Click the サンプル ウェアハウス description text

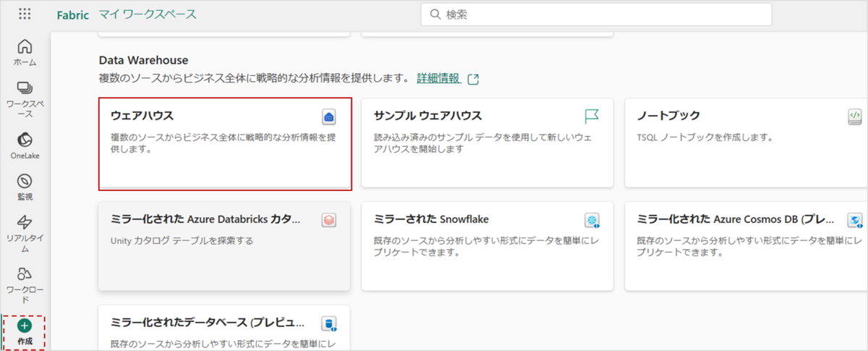click(482, 143)
